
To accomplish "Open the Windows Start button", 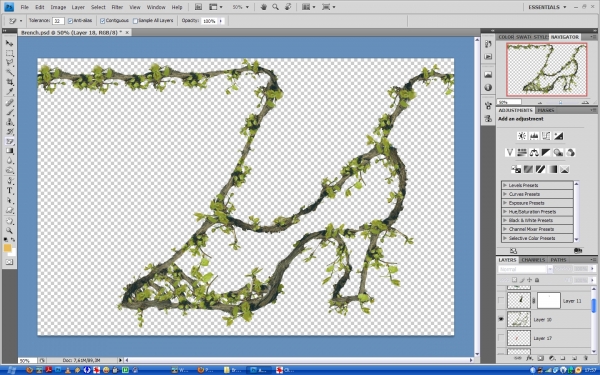I will tap(11, 370).
